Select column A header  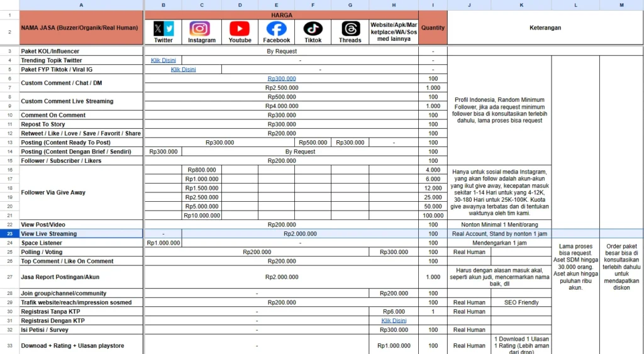point(81,5)
